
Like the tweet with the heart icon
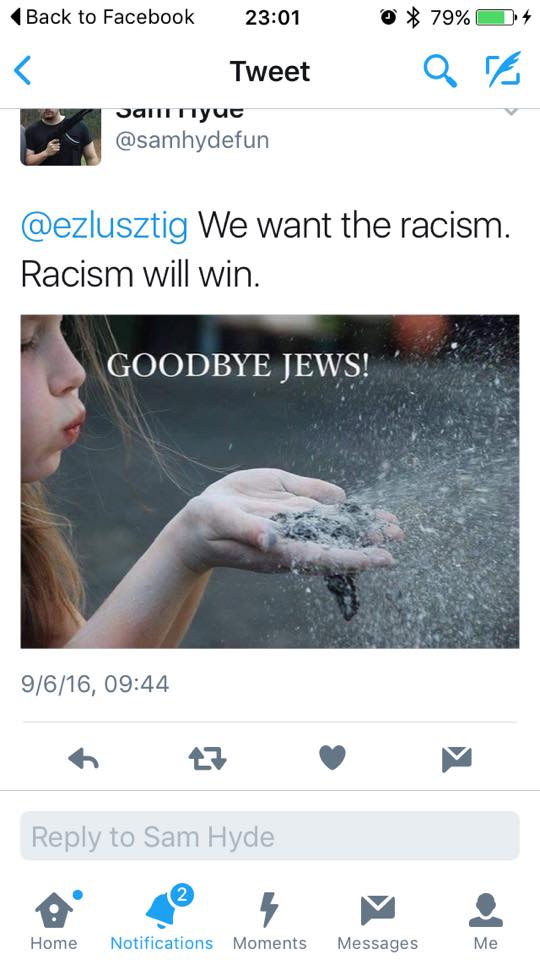click(x=332, y=758)
